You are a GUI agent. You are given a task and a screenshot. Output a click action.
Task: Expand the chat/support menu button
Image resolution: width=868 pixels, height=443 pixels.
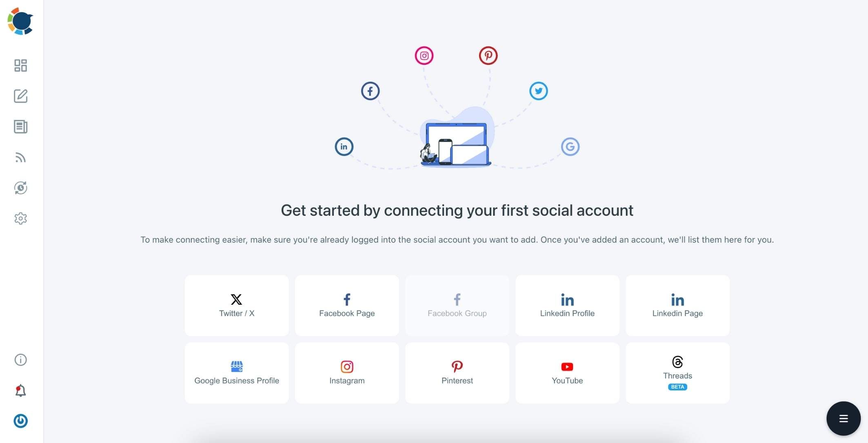click(843, 418)
